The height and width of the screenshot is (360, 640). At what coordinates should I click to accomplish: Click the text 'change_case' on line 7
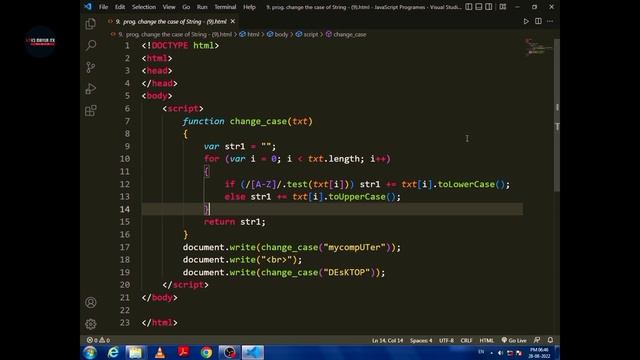pos(258,121)
